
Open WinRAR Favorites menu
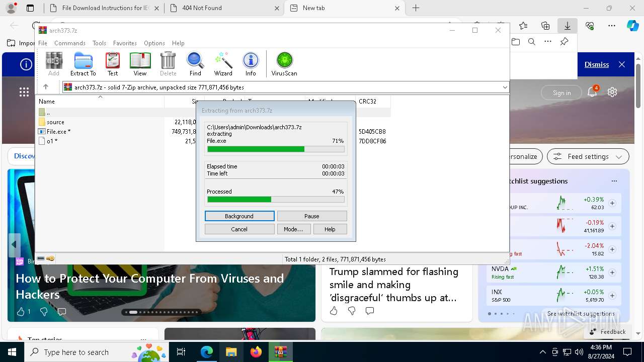tap(125, 43)
